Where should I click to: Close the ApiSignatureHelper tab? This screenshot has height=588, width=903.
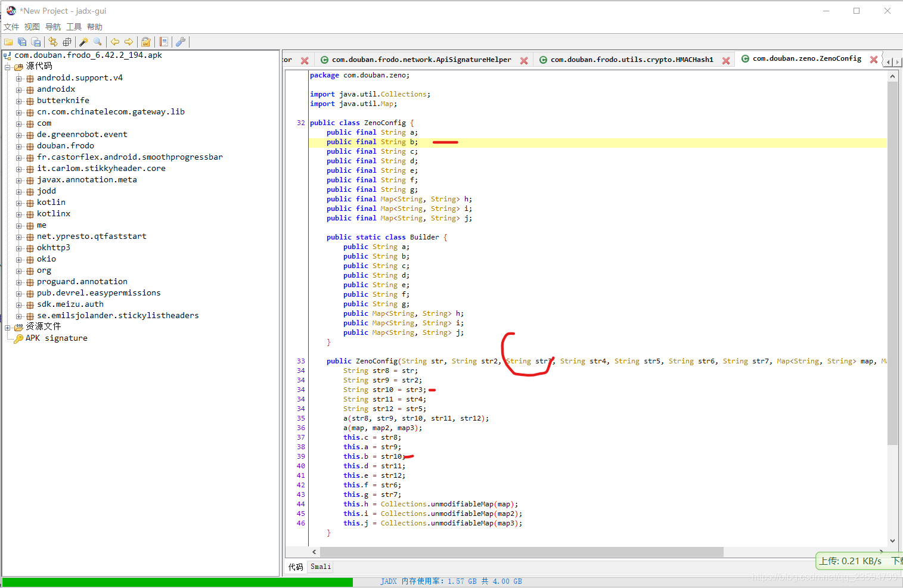pos(524,60)
